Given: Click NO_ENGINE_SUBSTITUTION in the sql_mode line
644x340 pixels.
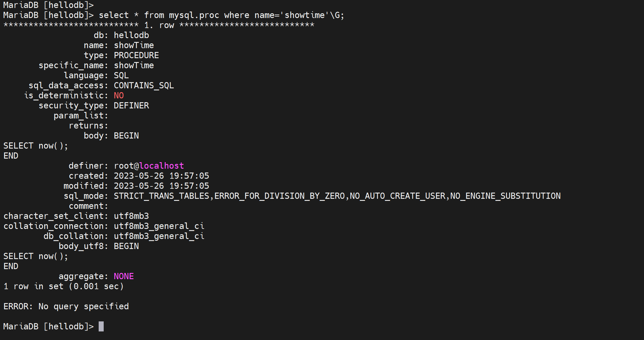Looking at the screenshot, I should 505,196.
